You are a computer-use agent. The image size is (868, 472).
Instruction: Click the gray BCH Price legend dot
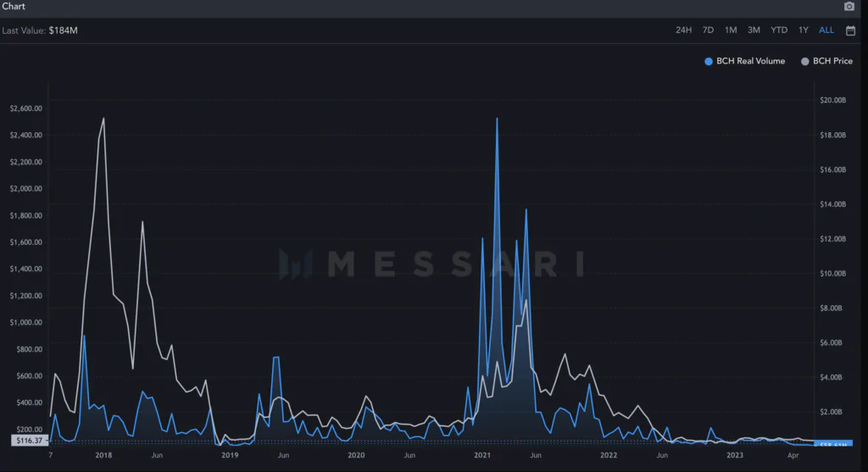click(x=805, y=61)
